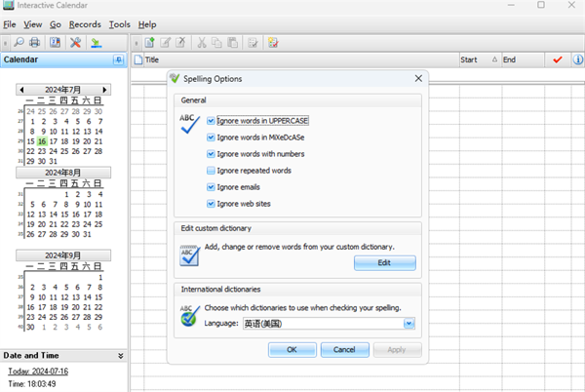Open the Records menu
Viewport: 585px width, 392px height.
click(x=84, y=23)
